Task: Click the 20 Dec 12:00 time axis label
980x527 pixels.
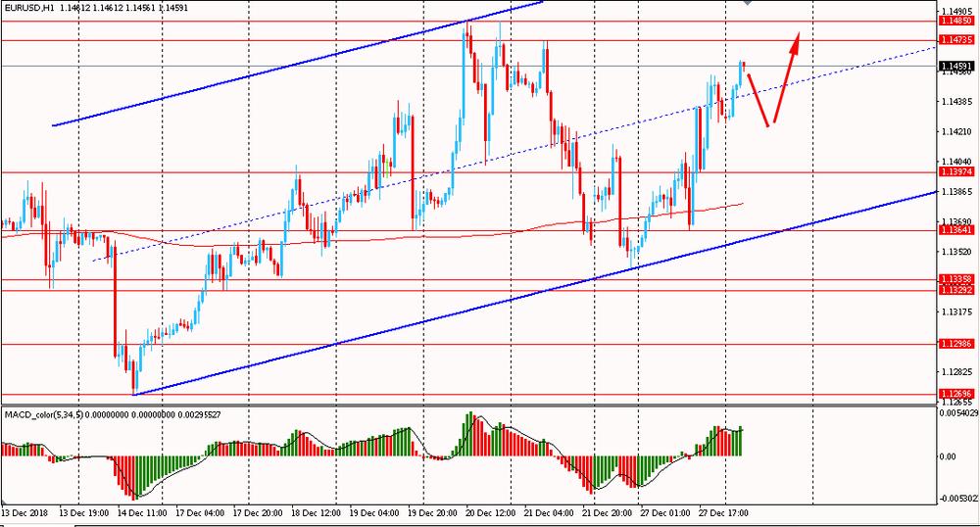Action: pos(490,513)
